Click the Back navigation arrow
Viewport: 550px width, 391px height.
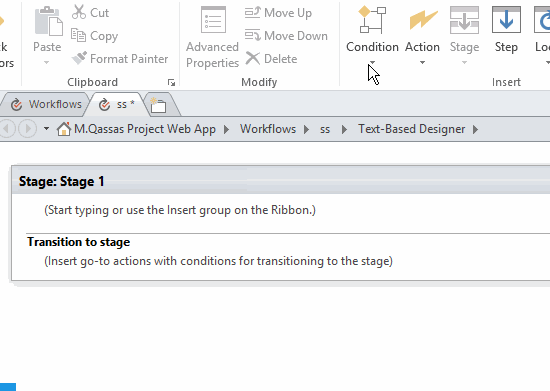[7, 129]
